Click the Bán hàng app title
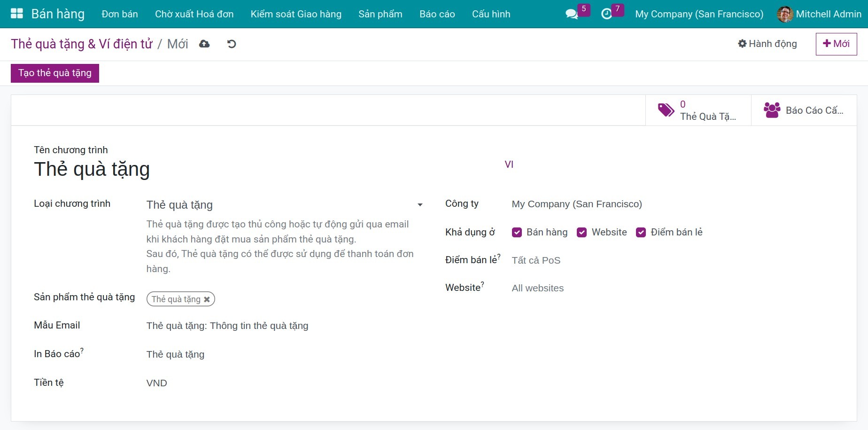Viewport: 868px width, 430px height. pyautogui.click(x=58, y=14)
